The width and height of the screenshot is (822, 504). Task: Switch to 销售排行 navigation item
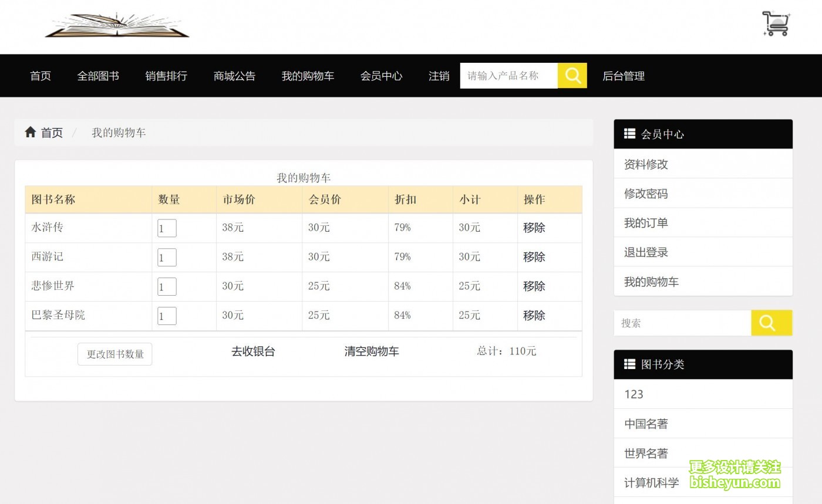[x=166, y=76]
